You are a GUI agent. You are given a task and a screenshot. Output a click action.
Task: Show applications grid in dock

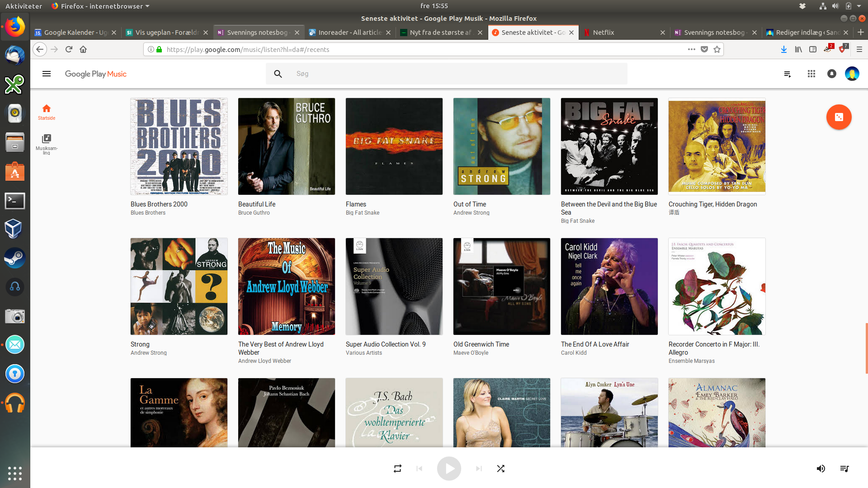coord(15,473)
